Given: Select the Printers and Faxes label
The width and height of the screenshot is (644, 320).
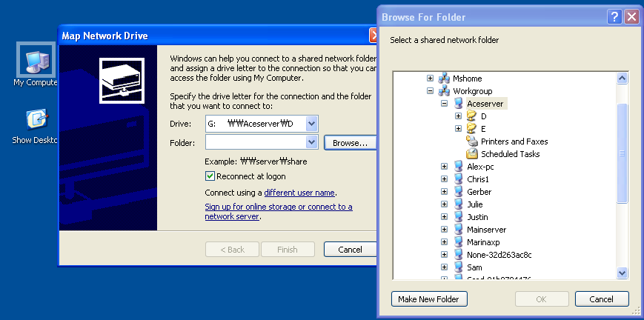Looking at the screenshot, I should tap(514, 141).
